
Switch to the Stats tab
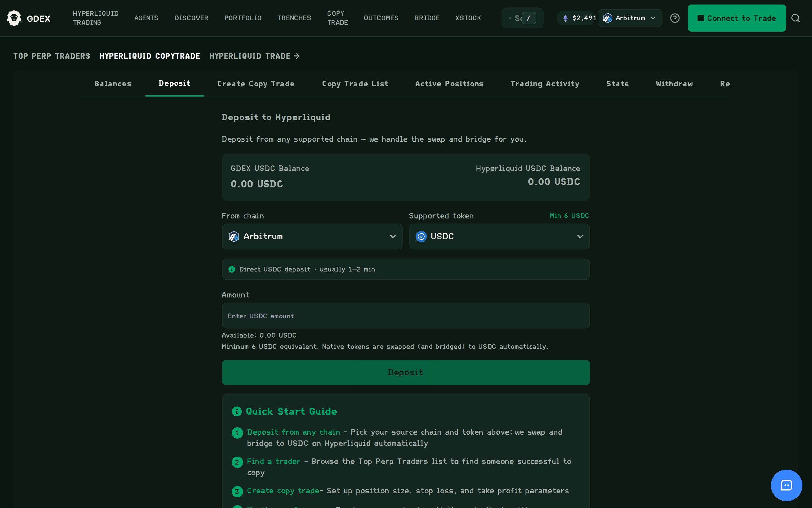(x=617, y=84)
